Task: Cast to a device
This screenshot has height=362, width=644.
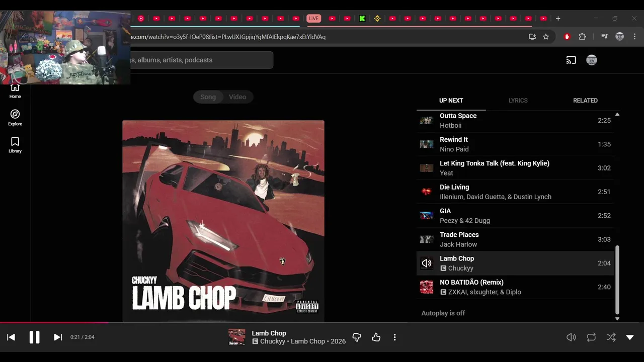Action: [x=571, y=60]
